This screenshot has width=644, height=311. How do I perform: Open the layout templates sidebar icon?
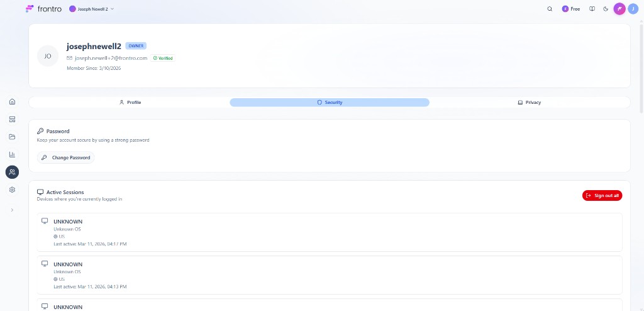point(12,119)
